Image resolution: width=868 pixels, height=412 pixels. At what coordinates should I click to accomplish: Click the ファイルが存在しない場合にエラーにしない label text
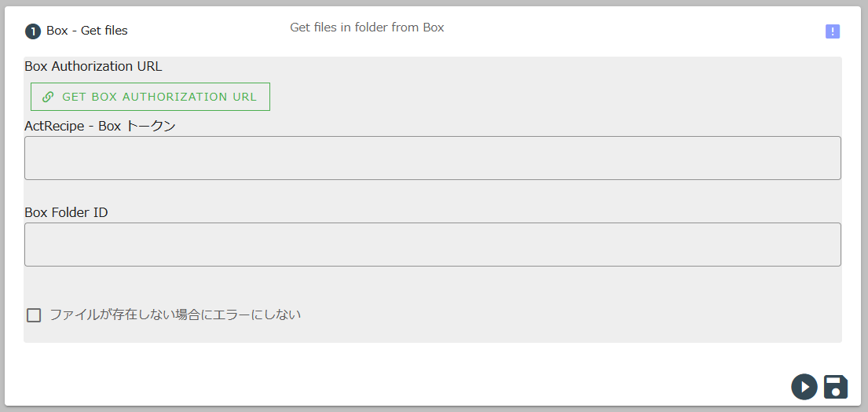click(x=175, y=315)
